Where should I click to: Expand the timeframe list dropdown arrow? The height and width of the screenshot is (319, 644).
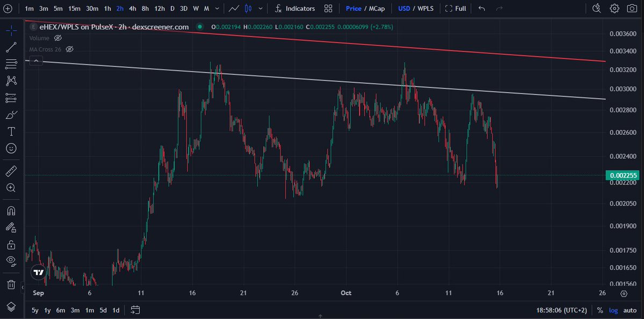tap(217, 8)
